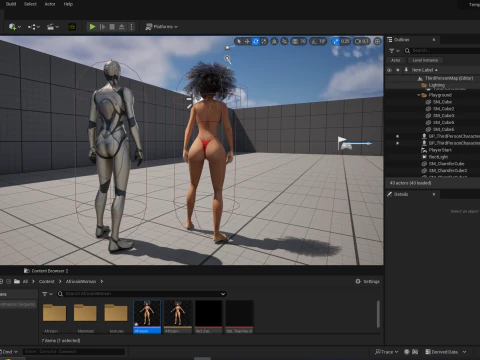Select ThirdPersonMap (Editor) in Outliner
The image size is (480, 360).
(449, 78)
